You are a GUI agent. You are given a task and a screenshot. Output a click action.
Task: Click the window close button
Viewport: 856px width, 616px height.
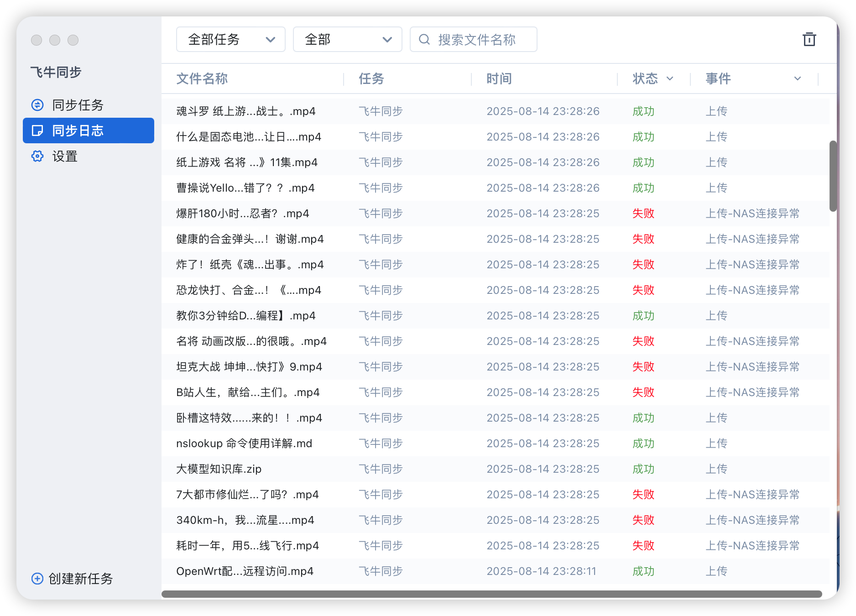click(x=37, y=40)
